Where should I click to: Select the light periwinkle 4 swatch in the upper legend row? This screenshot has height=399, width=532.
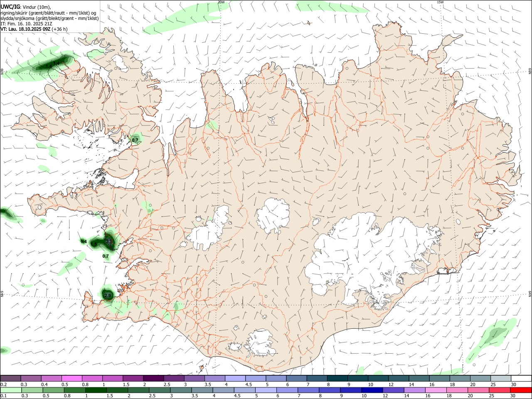tap(235, 378)
